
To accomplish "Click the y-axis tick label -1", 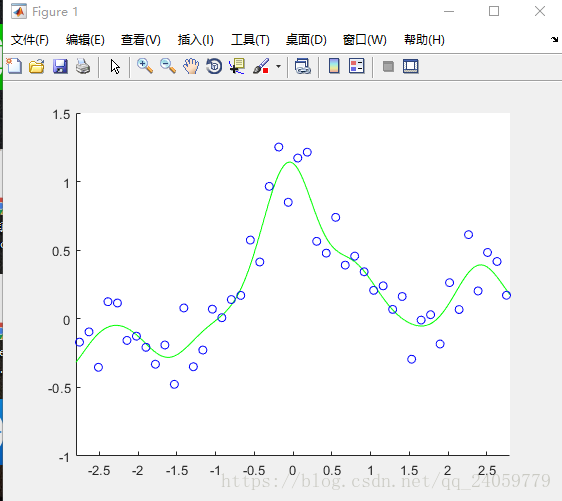I will (x=64, y=457).
